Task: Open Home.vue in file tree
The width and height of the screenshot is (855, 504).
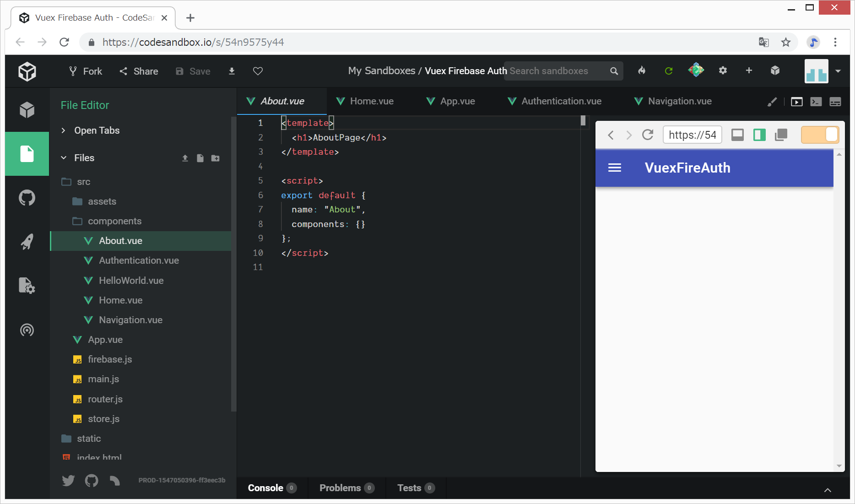Action: point(141,300)
